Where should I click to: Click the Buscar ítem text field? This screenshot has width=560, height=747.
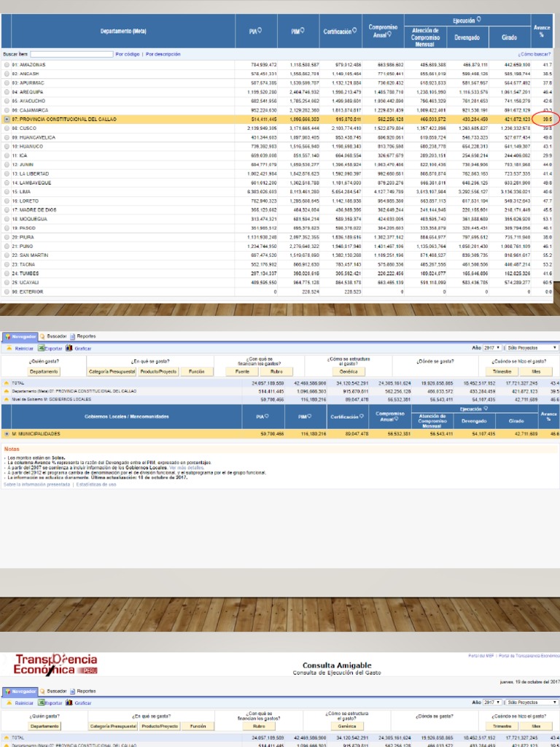(71, 54)
